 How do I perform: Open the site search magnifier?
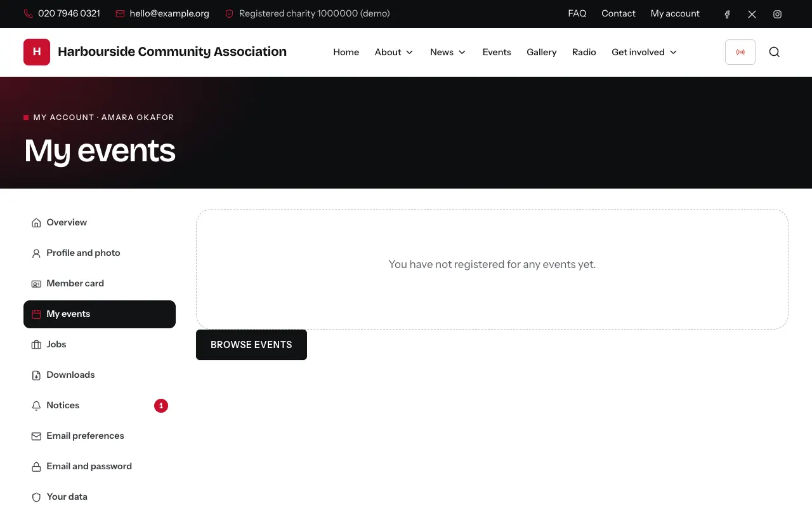[x=774, y=52]
